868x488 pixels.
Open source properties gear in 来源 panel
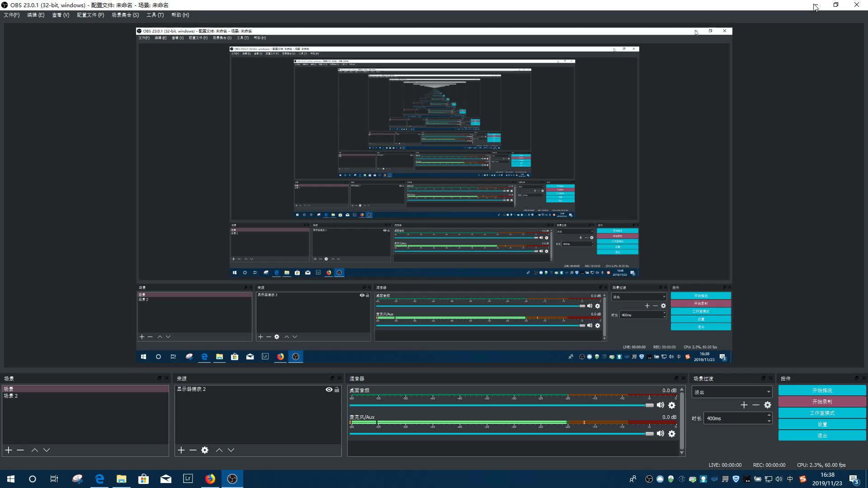[205, 450]
